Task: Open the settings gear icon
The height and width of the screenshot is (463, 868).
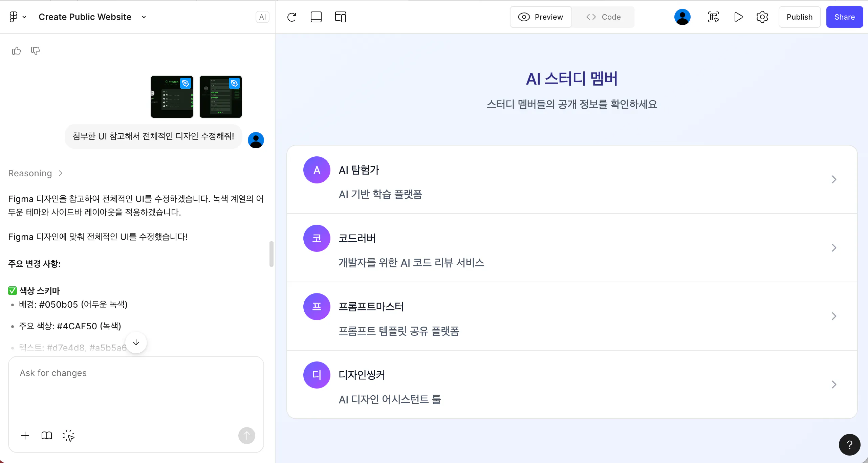Action: coord(762,17)
